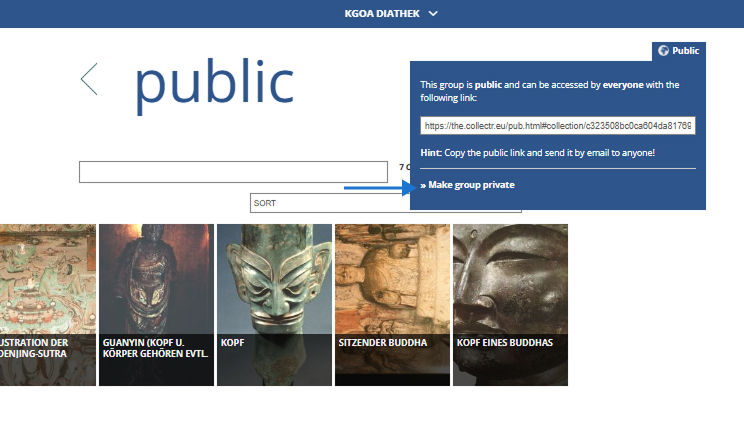Click the GUANYIN caption text
Screen dimensions: 744x432
(x=155, y=348)
